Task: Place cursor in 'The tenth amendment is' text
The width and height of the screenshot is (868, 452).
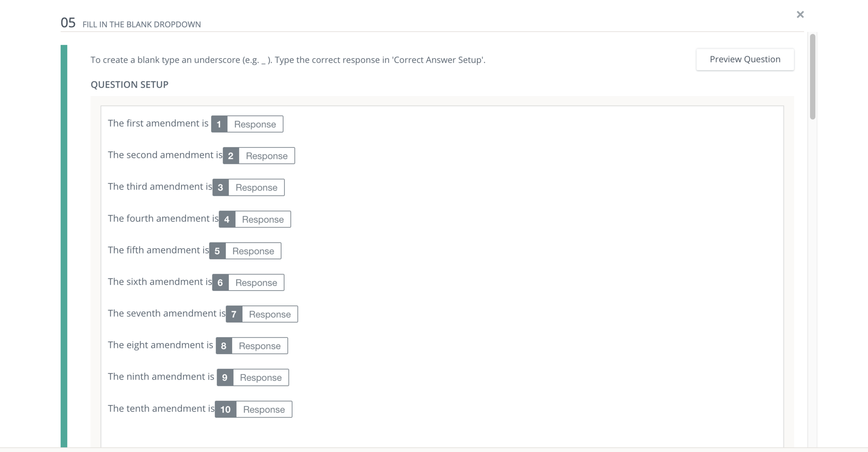Action: click(x=161, y=408)
